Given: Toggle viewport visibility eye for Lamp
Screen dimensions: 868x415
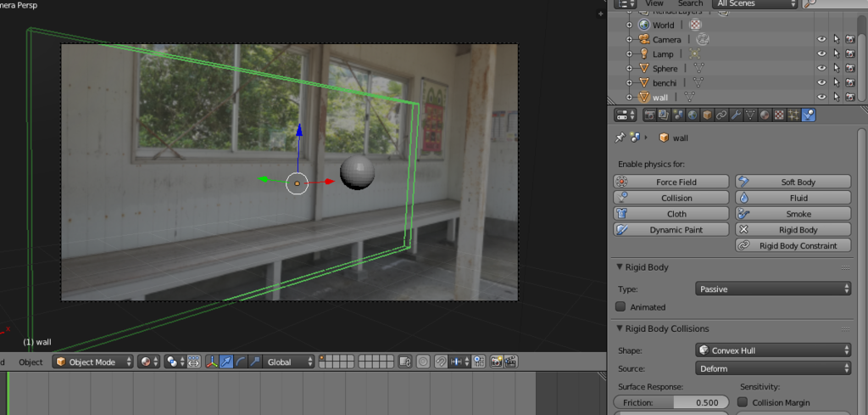Looking at the screenshot, I should 821,53.
